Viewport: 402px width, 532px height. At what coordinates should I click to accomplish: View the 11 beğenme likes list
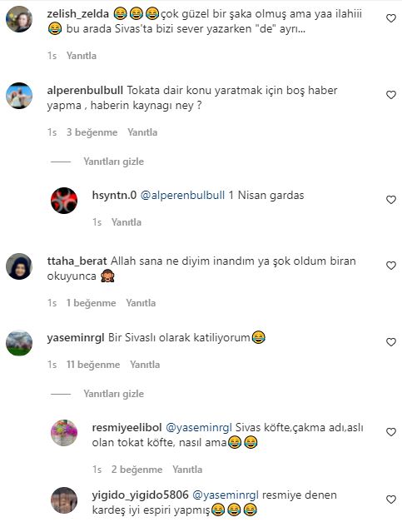(93, 365)
